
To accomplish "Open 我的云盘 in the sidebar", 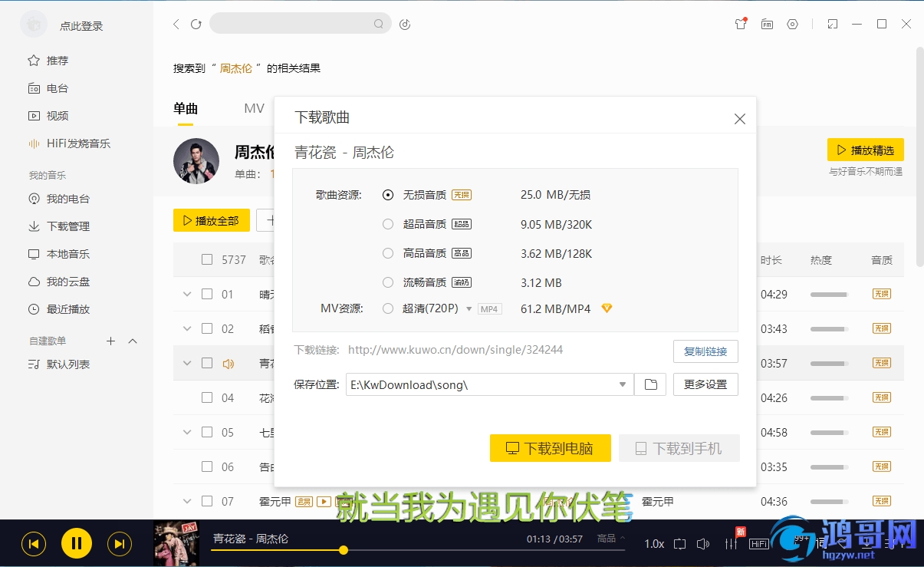I will pos(59,282).
